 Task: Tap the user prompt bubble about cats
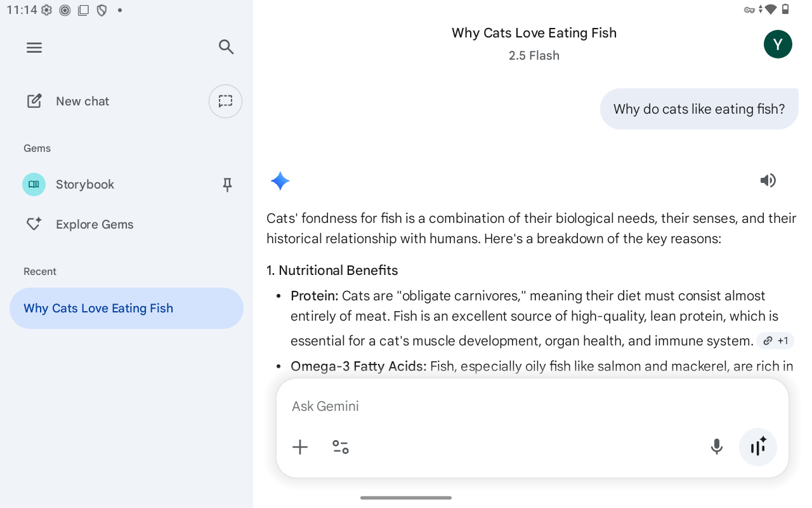tap(699, 109)
